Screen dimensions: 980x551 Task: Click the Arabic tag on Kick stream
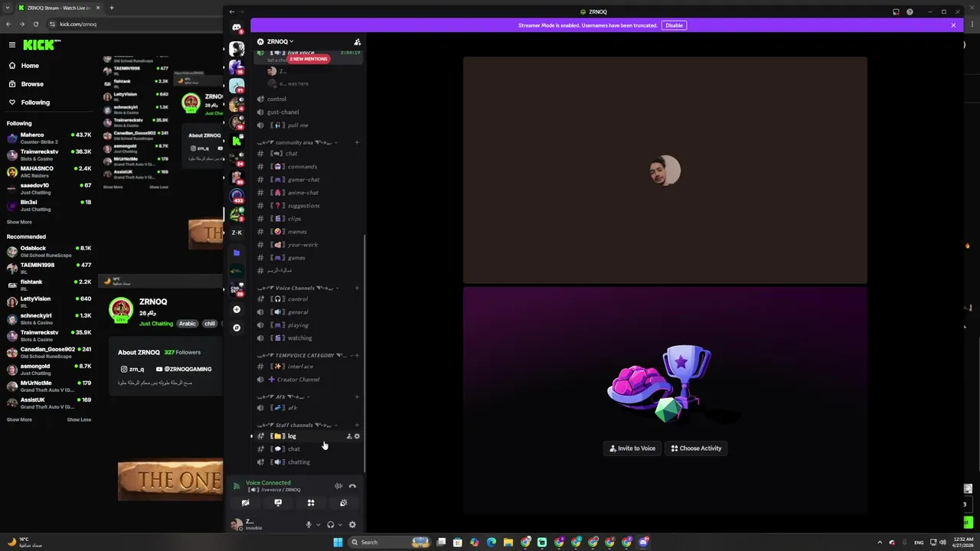tap(188, 324)
